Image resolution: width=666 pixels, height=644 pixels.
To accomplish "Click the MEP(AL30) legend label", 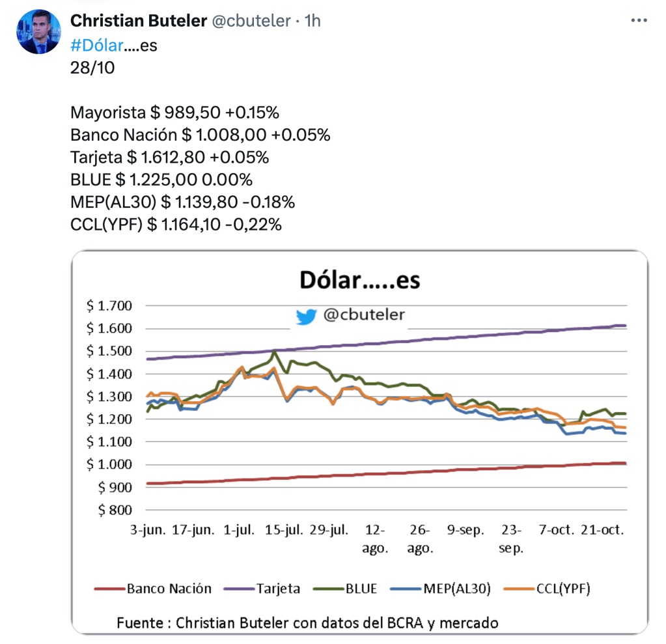I will click(x=458, y=589).
